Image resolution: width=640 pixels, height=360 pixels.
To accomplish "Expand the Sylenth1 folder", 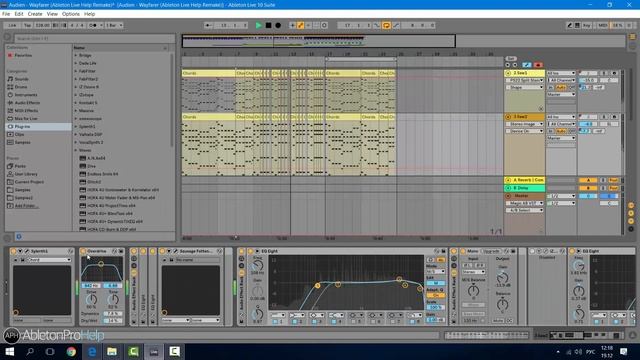I will click(76, 127).
